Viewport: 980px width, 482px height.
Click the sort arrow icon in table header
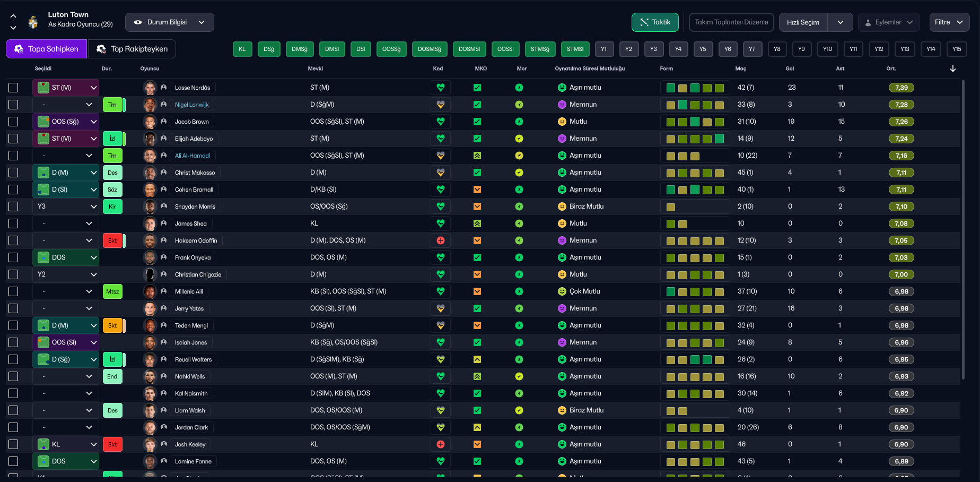pos(953,68)
